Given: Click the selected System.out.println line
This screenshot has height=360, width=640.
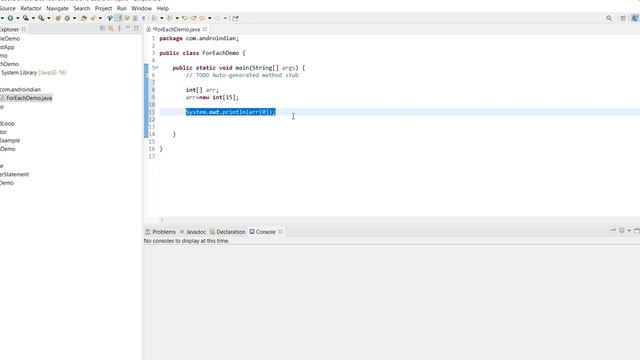Looking at the screenshot, I should click(231, 112).
